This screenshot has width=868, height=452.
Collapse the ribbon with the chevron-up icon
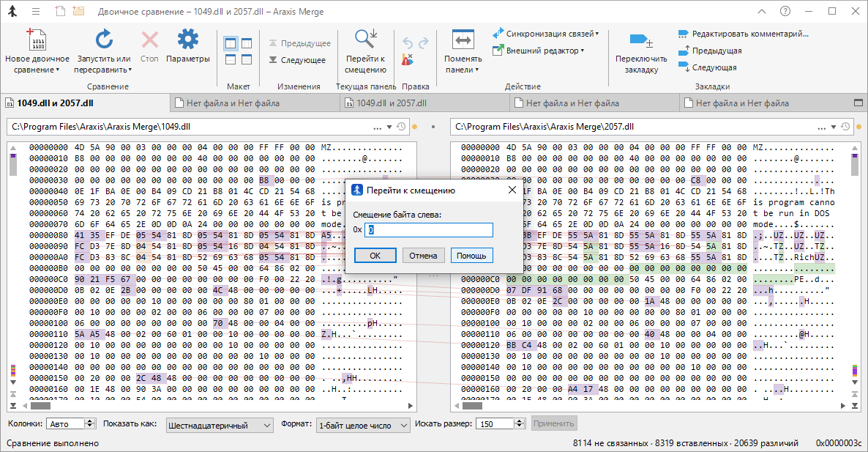762,11
